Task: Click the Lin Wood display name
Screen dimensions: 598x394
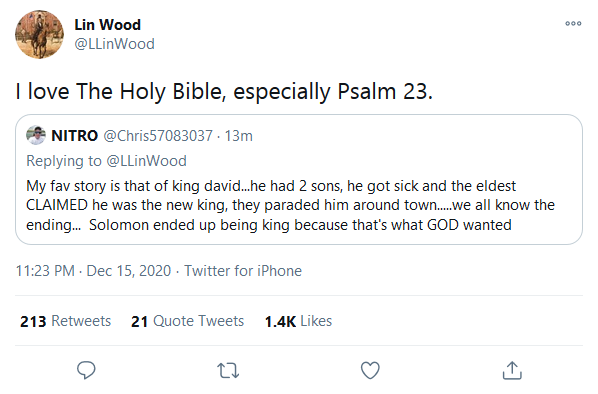Action: [108, 25]
